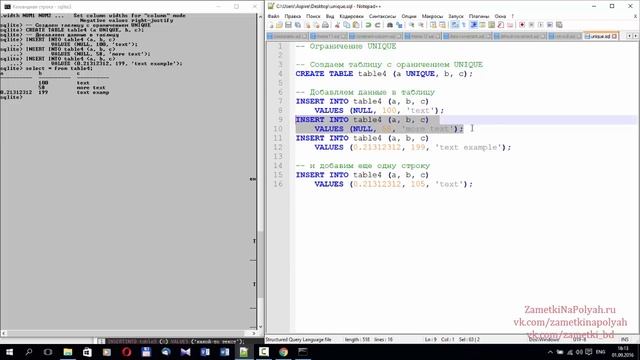This screenshot has height=360, width=640.
Task: Click line number 16 in margin
Action: pos(278,184)
